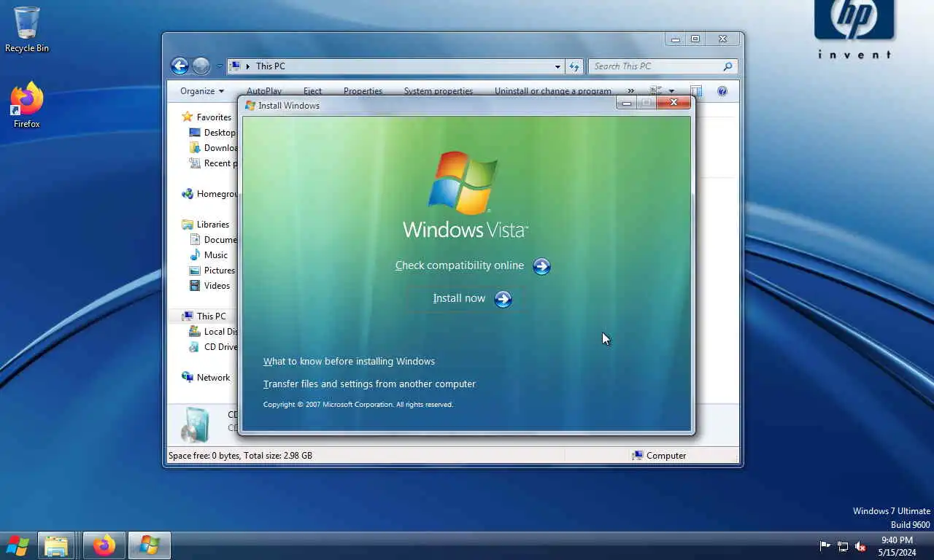This screenshot has width=934, height=560.
Task: Expand the address bar history dropdown
Action: pyautogui.click(x=557, y=66)
